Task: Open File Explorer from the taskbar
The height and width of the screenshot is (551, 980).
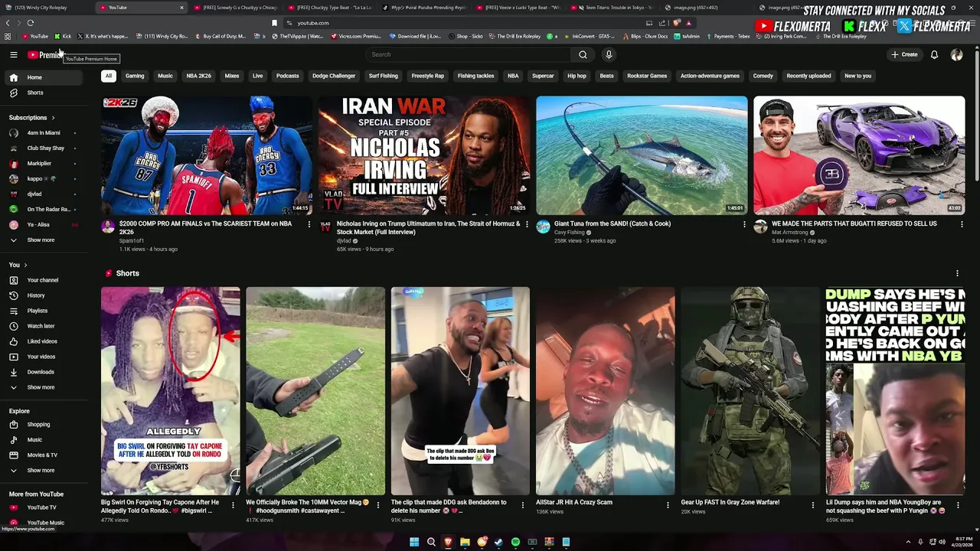Action: point(465,542)
